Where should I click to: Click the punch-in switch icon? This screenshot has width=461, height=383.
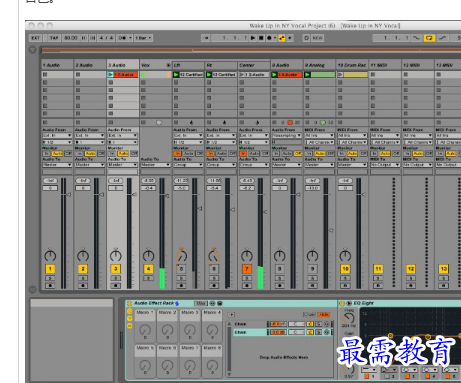(x=416, y=38)
